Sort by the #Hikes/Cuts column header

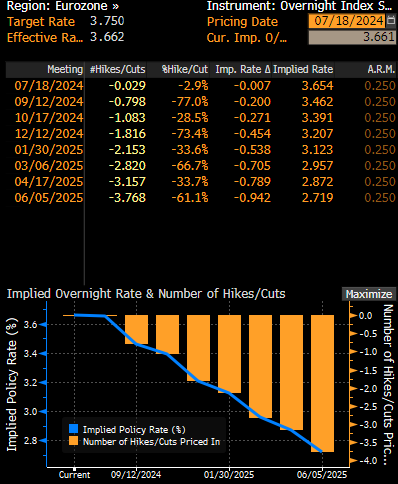point(118,69)
